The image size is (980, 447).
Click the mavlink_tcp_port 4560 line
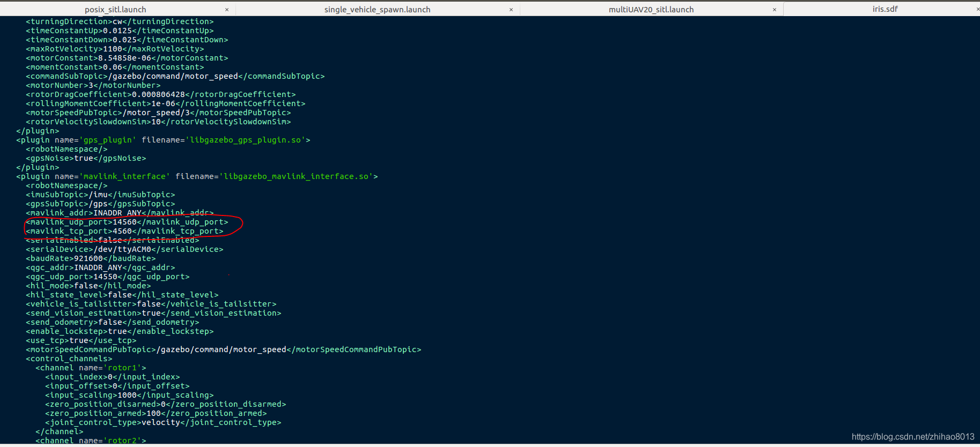point(124,231)
